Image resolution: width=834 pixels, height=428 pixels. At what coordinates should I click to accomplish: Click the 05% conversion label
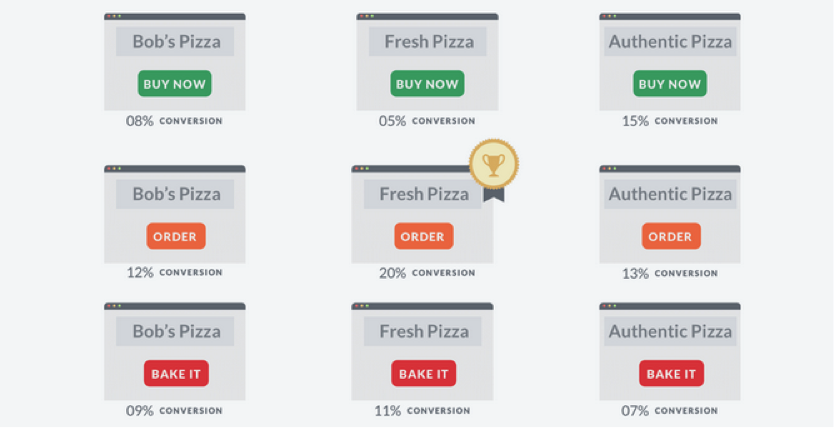coord(427,121)
